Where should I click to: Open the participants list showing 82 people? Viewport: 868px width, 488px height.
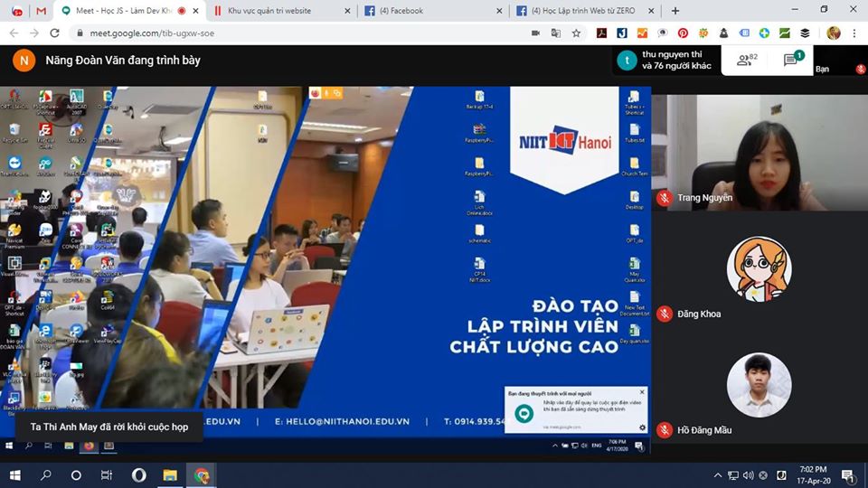(748, 60)
